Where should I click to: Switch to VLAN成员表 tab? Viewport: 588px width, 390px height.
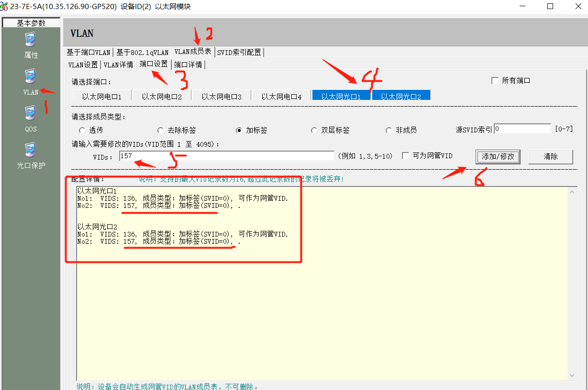point(193,51)
